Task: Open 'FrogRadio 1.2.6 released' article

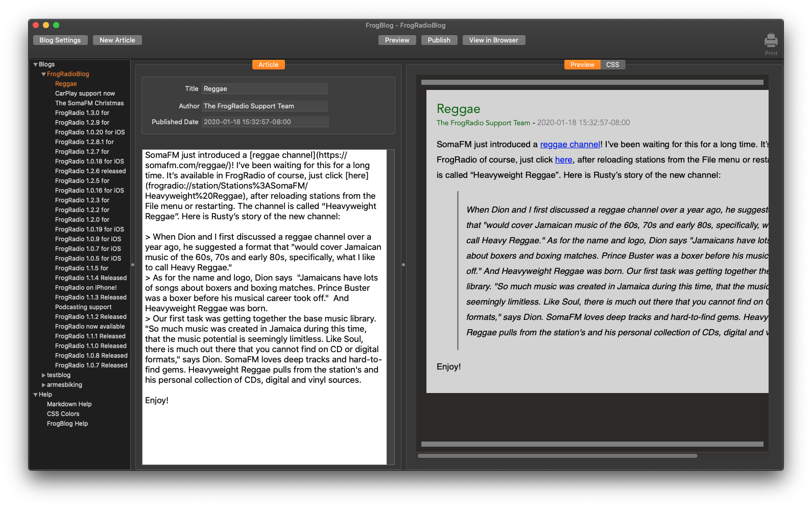Action: click(90, 171)
